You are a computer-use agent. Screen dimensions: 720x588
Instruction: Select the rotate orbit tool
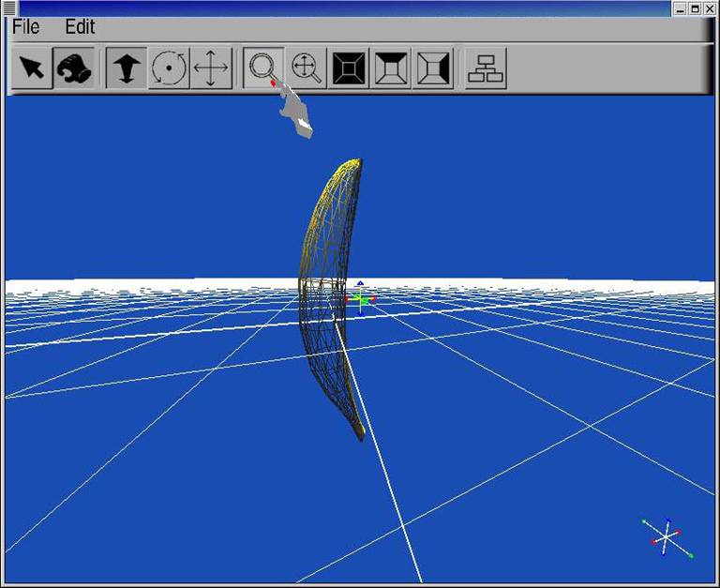169,68
